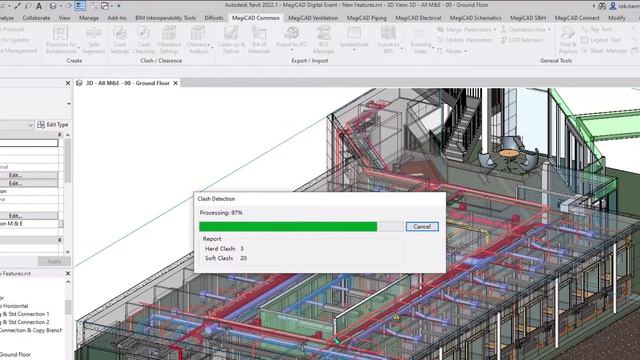Close the 3D - All M&E - 00 - Ground Floor view tab
The image size is (640, 360).
(176, 83)
